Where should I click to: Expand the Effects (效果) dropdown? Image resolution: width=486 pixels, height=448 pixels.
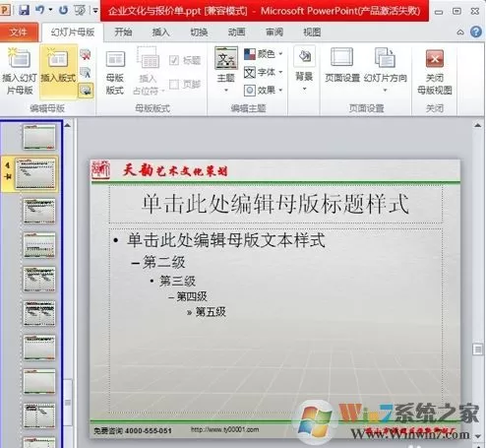pos(263,90)
